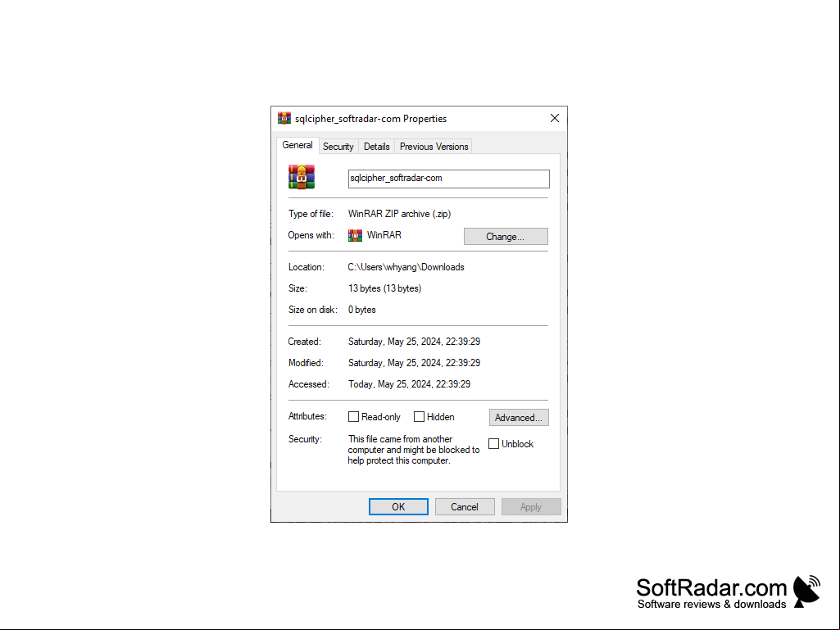
Task: Open Advanced... attributes settings
Action: (x=519, y=417)
